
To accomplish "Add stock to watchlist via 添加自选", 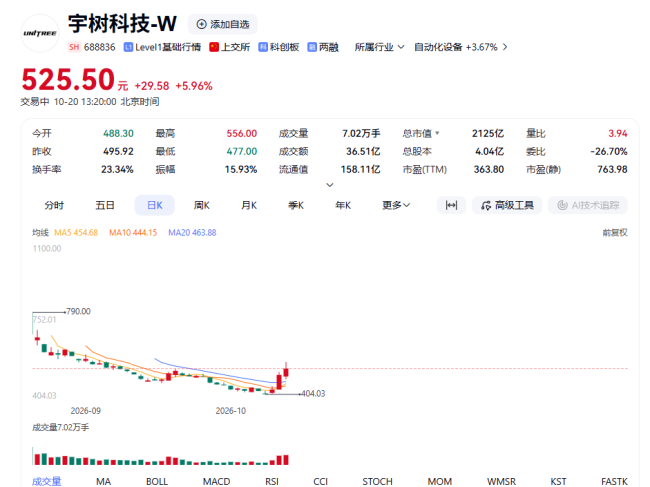I will [223, 24].
